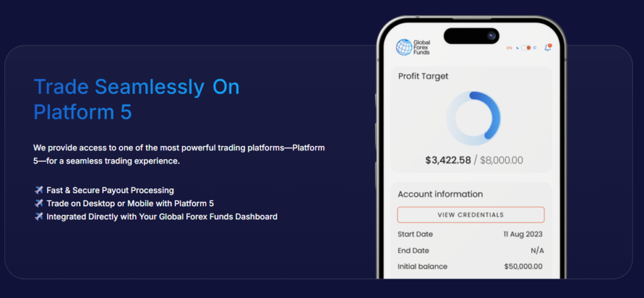Click the Global Forex Funds globe logo
The width and height of the screenshot is (644, 298).
click(x=404, y=47)
